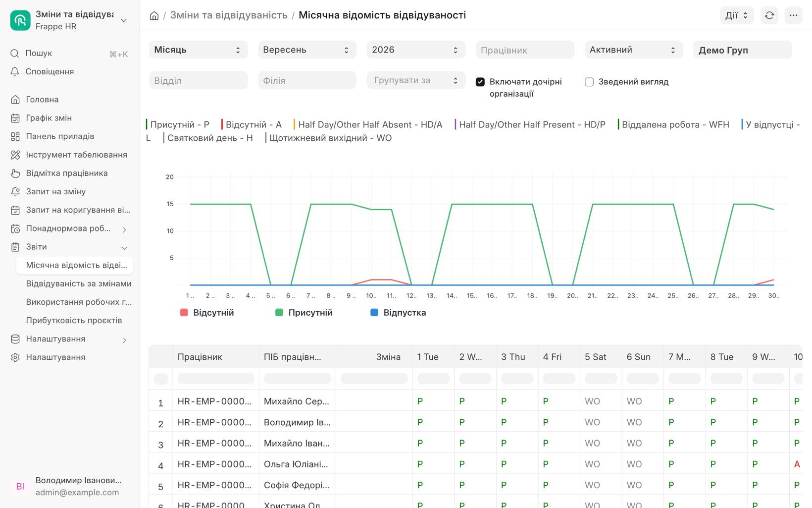Open the Місяць period dropdown

pyautogui.click(x=198, y=50)
